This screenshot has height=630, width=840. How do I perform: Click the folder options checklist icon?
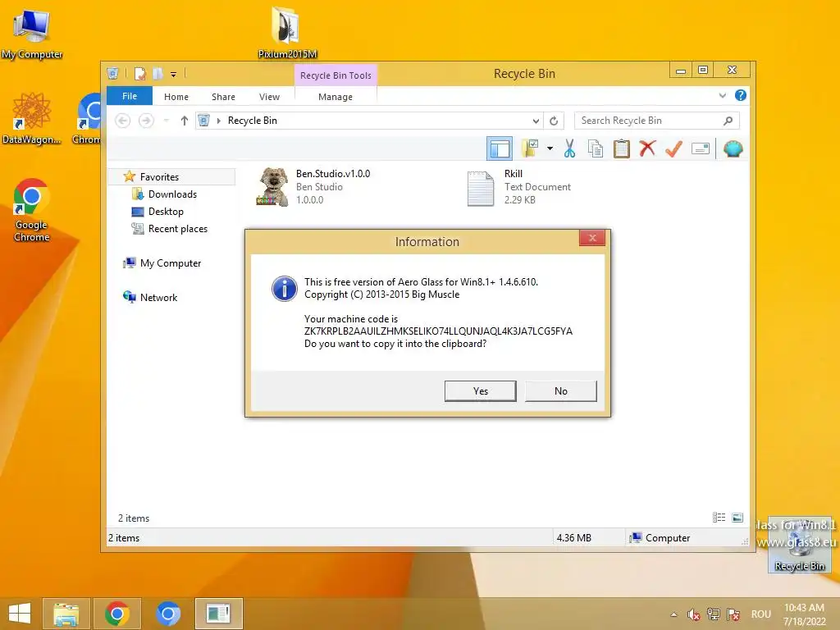coord(530,148)
